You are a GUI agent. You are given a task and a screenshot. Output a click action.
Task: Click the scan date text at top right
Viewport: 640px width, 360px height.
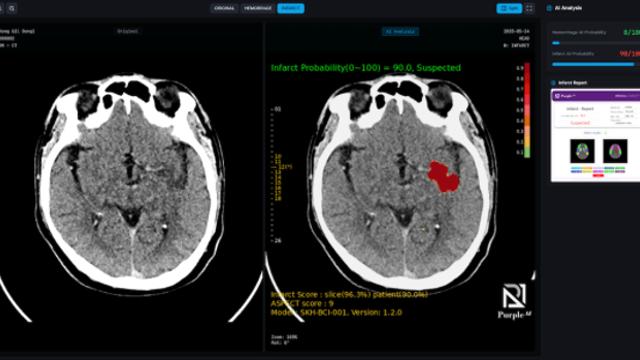pos(517,31)
